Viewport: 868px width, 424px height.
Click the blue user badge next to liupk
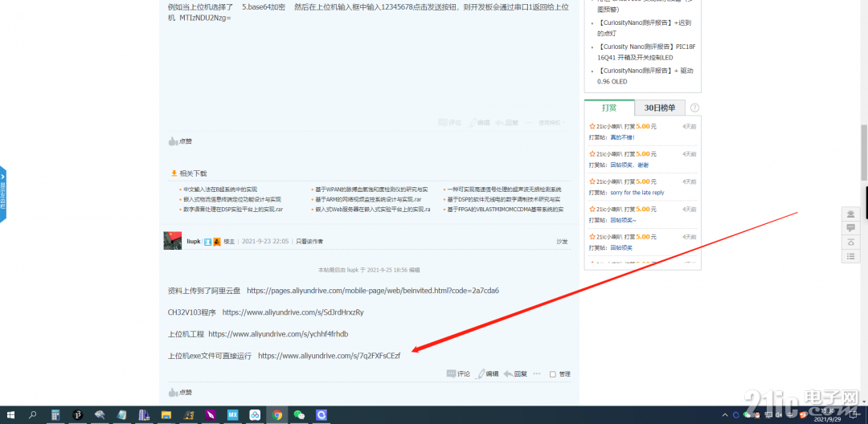(x=207, y=242)
